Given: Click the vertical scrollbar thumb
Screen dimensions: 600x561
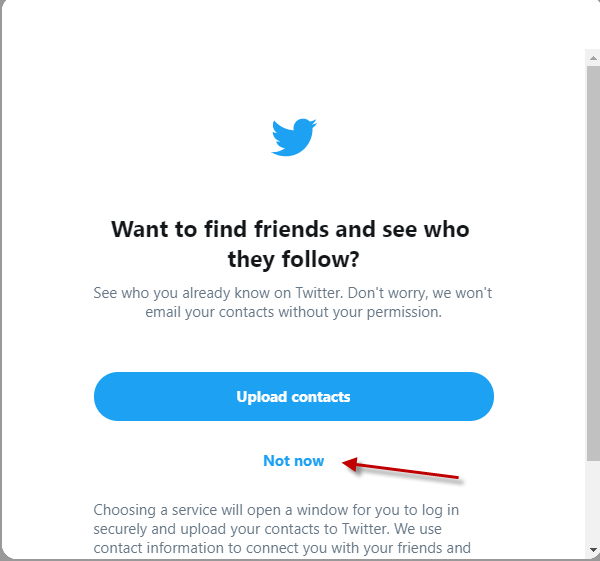Looking at the screenshot, I should (x=593, y=263).
